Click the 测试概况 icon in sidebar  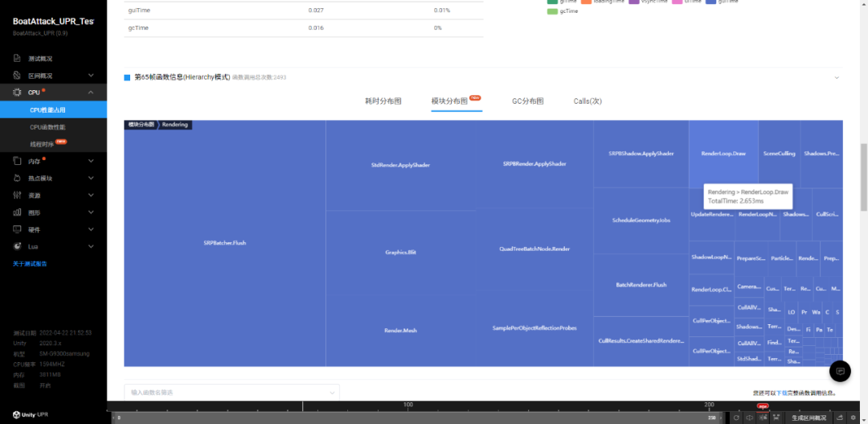[x=17, y=59]
